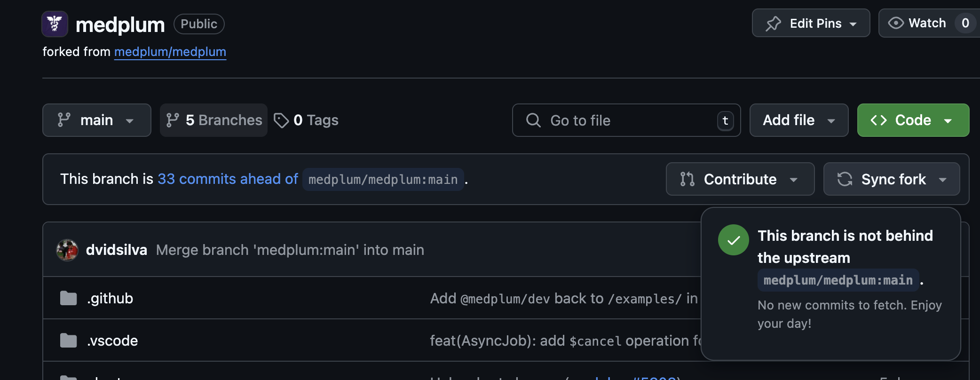The width and height of the screenshot is (980, 380).
Task: Click the pin icon in Edit Pins
Action: click(x=773, y=24)
